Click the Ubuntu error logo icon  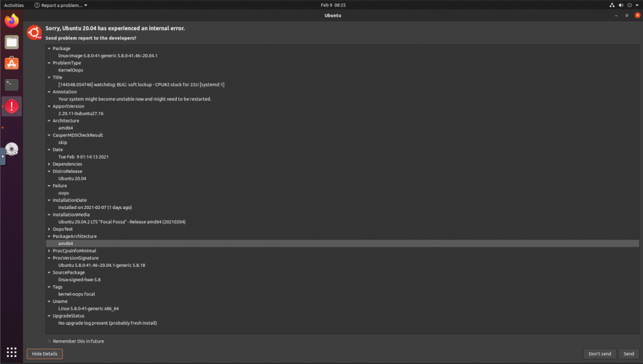pyautogui.click(x=35, y=32)
